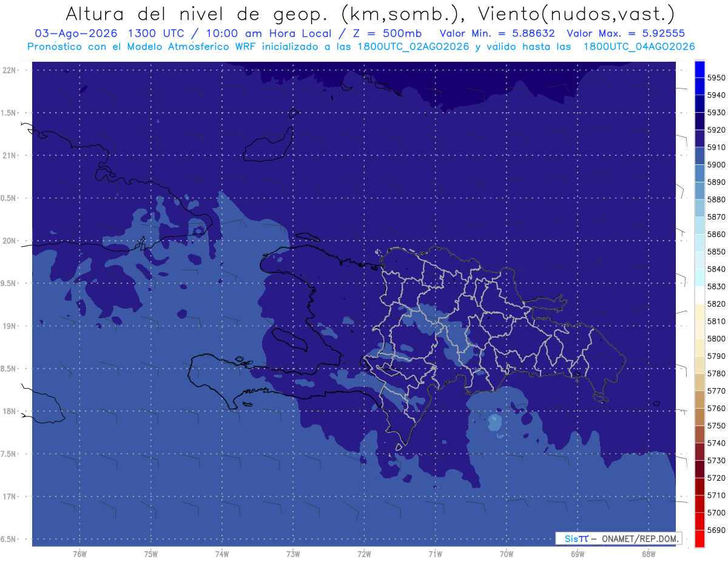Image resolution: width=728 pixels, height=562 pixels.
Task: Click the '5760' color bar value
Action: tap(716, 408)
